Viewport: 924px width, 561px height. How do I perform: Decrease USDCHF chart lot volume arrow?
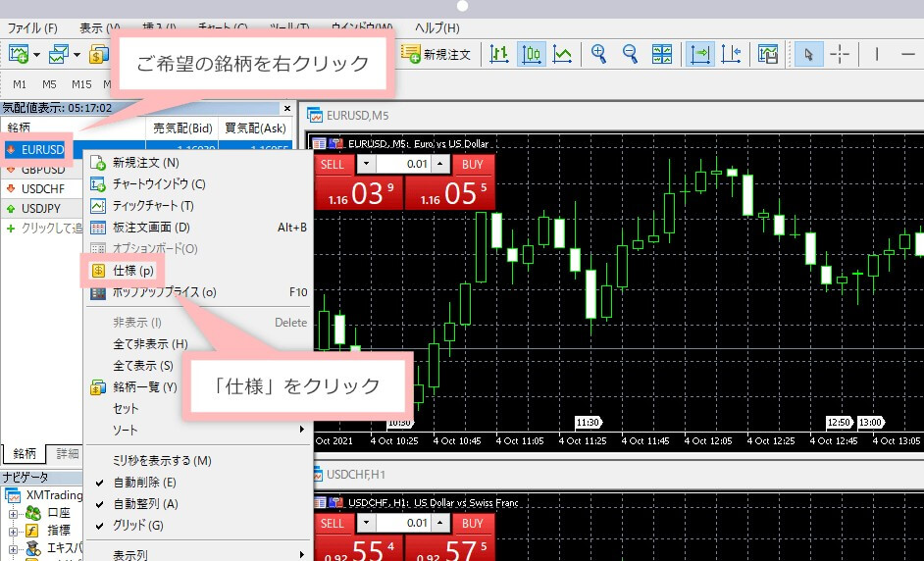point(367,524)
